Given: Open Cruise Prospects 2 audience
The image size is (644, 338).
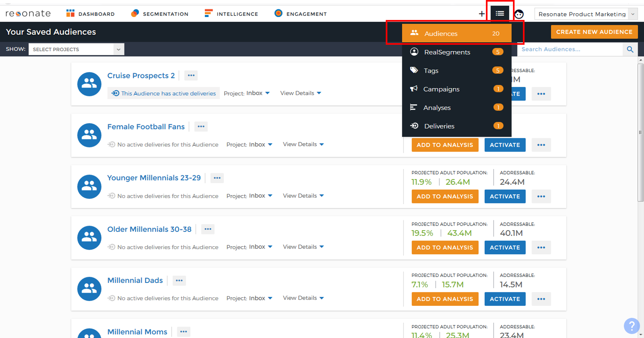Looking at the screenshot, I should [141, 75].
